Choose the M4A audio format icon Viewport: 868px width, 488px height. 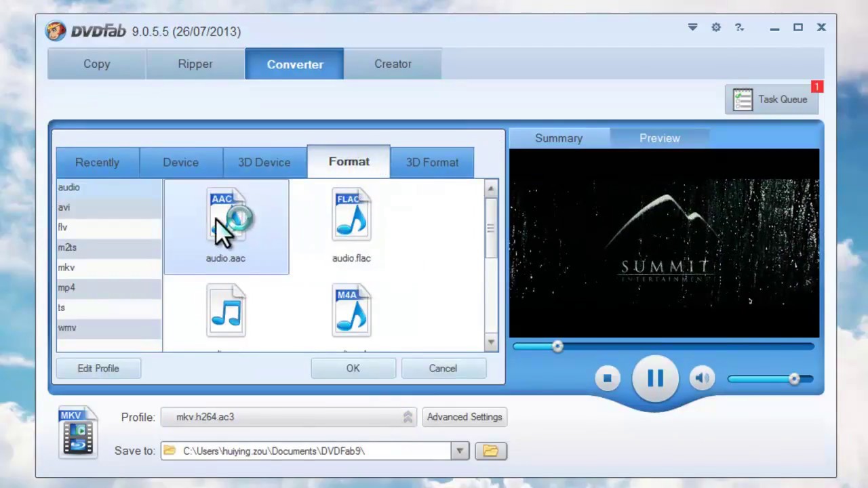click(x=351, y=311)
